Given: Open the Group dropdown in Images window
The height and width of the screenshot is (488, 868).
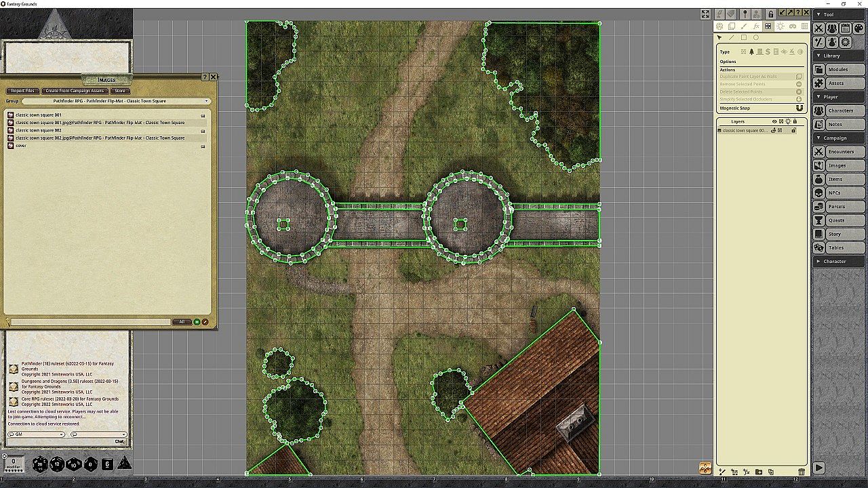Looking at the screenshot, I should click(x=108, y=101).
